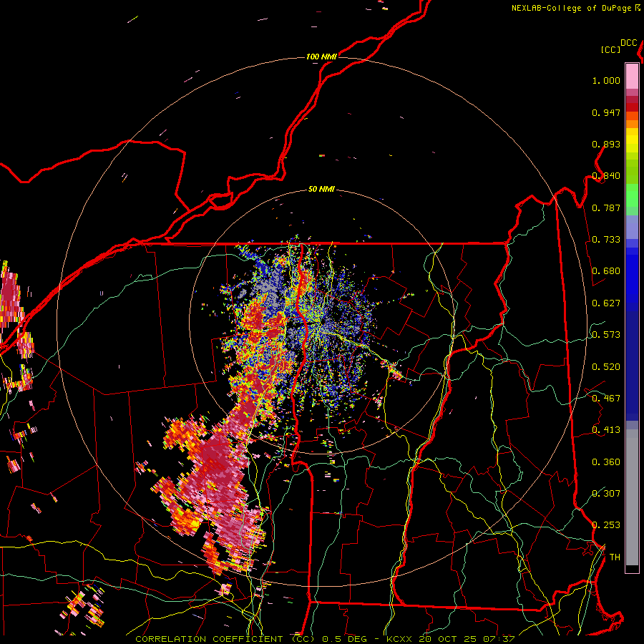Screen dimensions: 644x644
Task: Pick the light pink top color bar segment
Action: point(632,76)
